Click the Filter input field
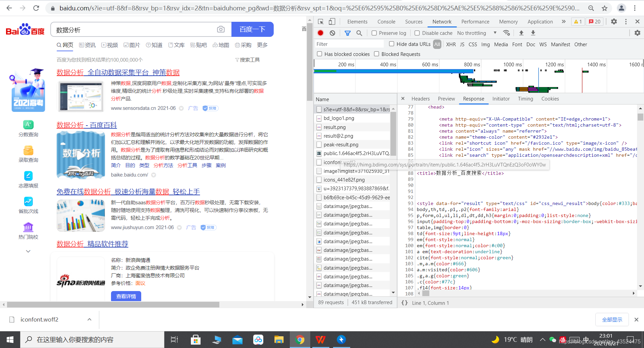 [x=349, y=44]
